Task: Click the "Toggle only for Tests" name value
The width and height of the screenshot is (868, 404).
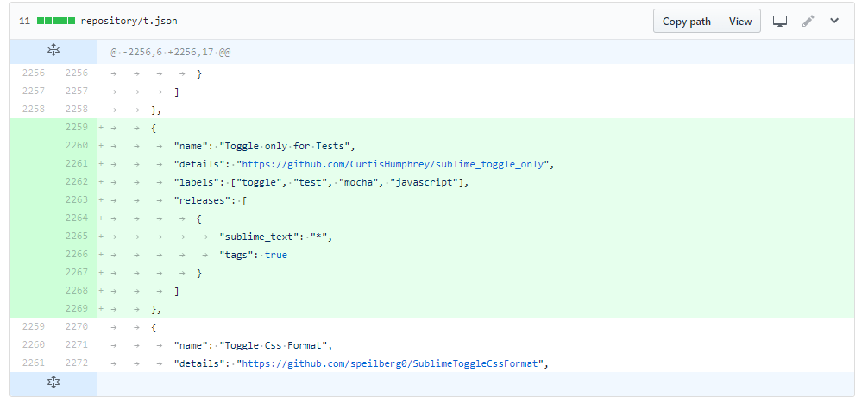Action: tap(285, 146)
